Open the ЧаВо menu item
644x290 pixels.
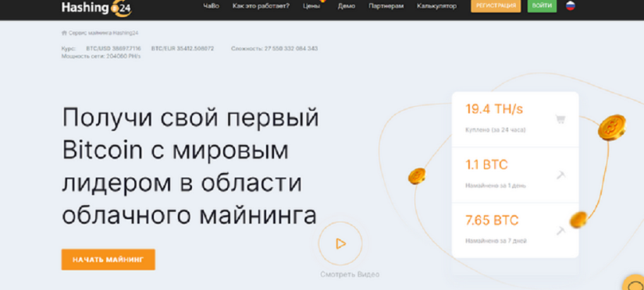pyautogui.click(x=211, y=6)
